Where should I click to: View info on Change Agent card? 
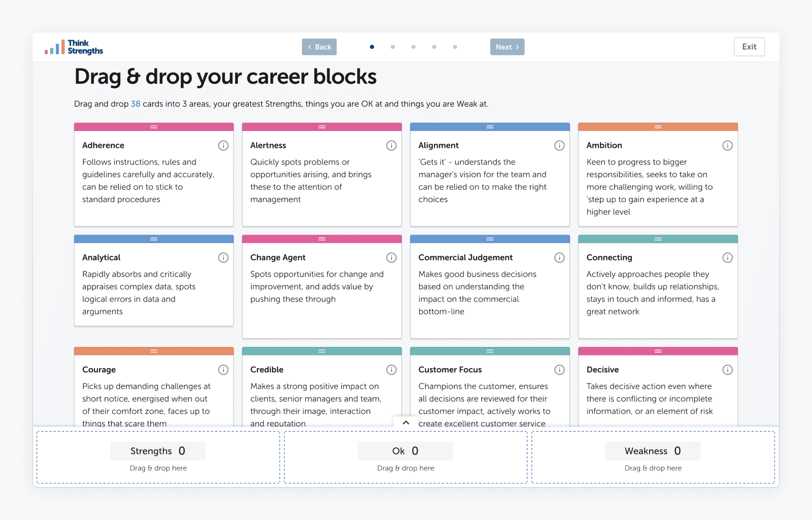point(391,258)
